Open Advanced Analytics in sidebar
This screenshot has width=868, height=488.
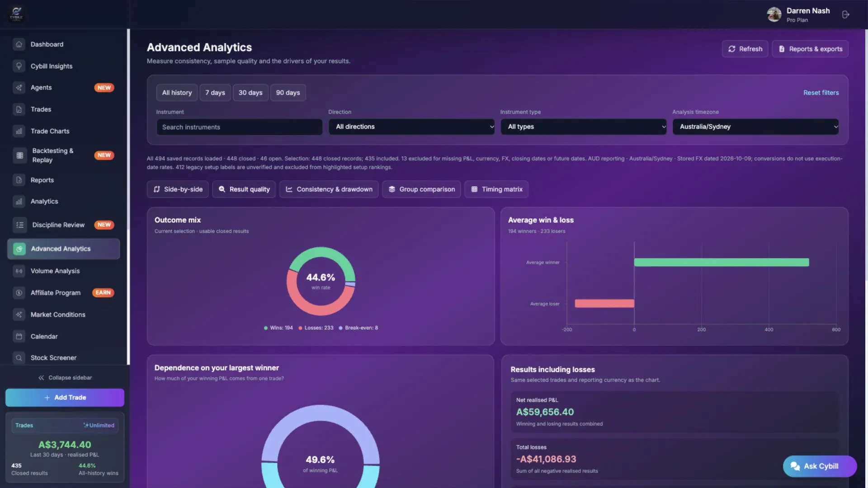click(x=63, y=249)
